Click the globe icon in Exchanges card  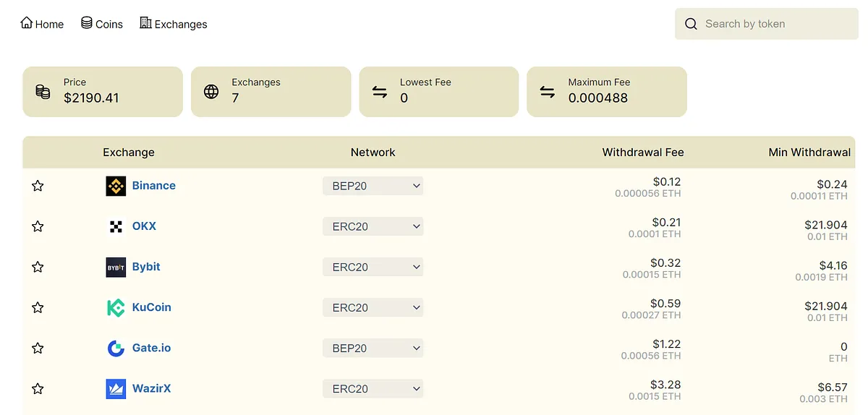tap(211, 92)
